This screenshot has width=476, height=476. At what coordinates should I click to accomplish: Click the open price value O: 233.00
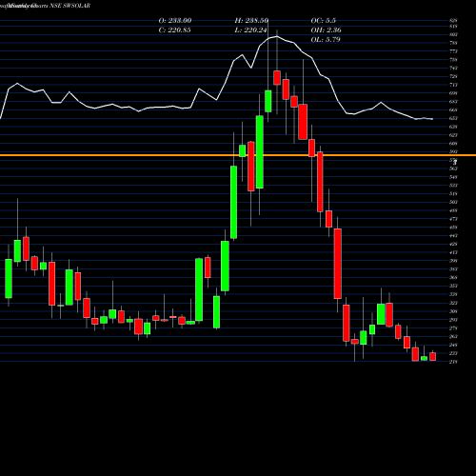coord(175,21)
